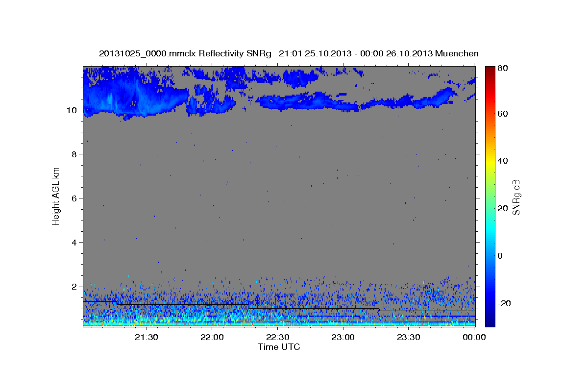The height and width of the screenshot is (392, 588).
Task: Click the height axis label 8
Action: click(74, 154)
